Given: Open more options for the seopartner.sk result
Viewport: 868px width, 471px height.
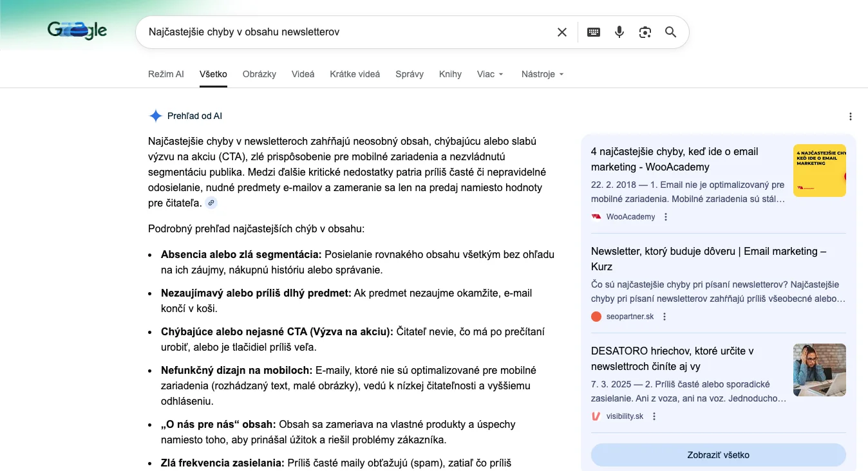Looking at the screenshot, I should click(665, 317).
